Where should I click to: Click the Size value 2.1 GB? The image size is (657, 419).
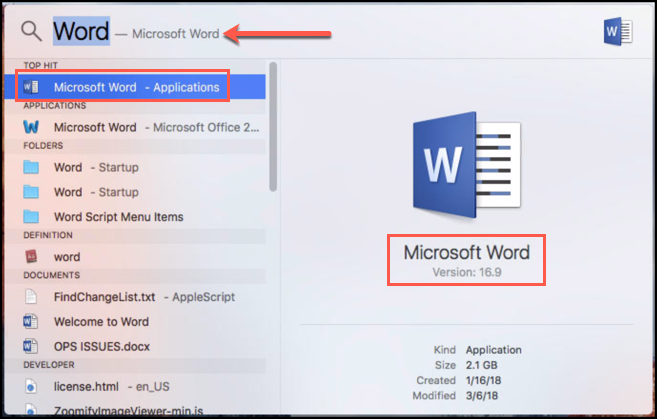[x=481, y=365]
